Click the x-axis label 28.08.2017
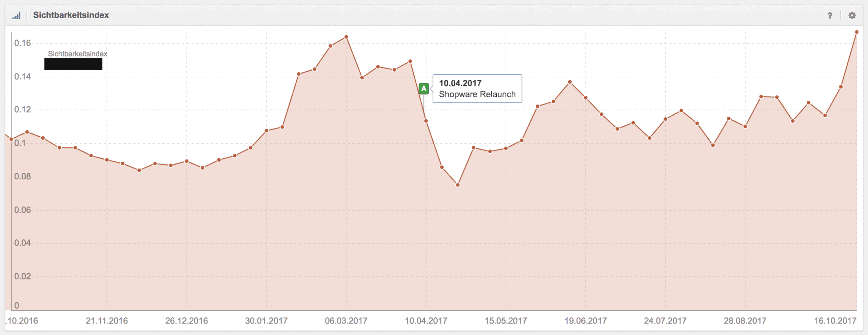This screenshot has height=335, width=868. (x=745, y=321)
